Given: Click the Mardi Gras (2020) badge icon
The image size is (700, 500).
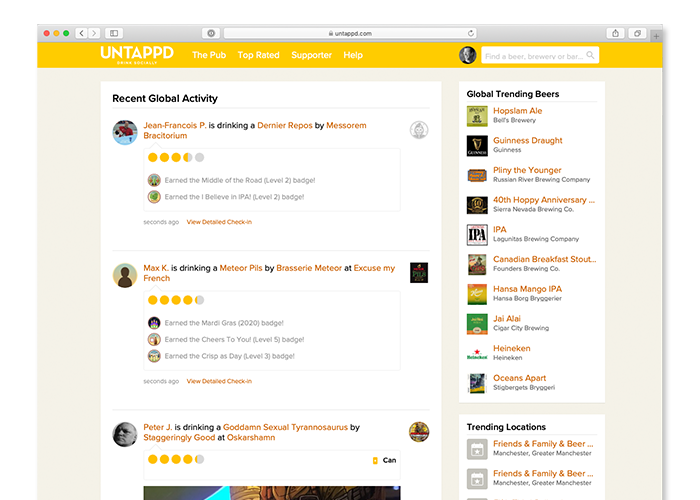Looking at the screenshot, I should (154, 322).
